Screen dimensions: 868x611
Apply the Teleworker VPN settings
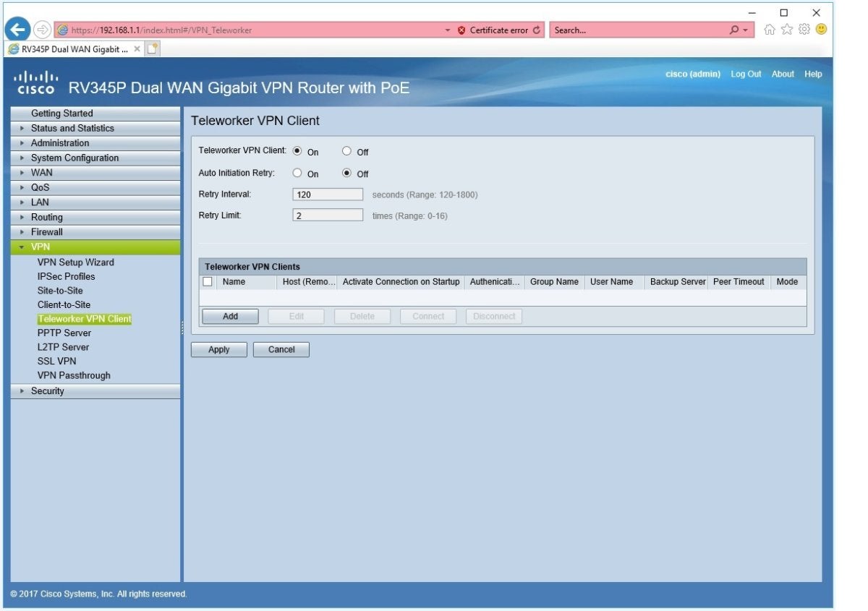click(218, 349)
